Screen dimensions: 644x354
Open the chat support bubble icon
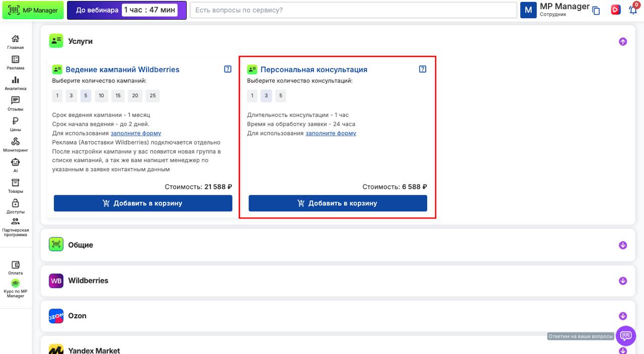(626, 335)
